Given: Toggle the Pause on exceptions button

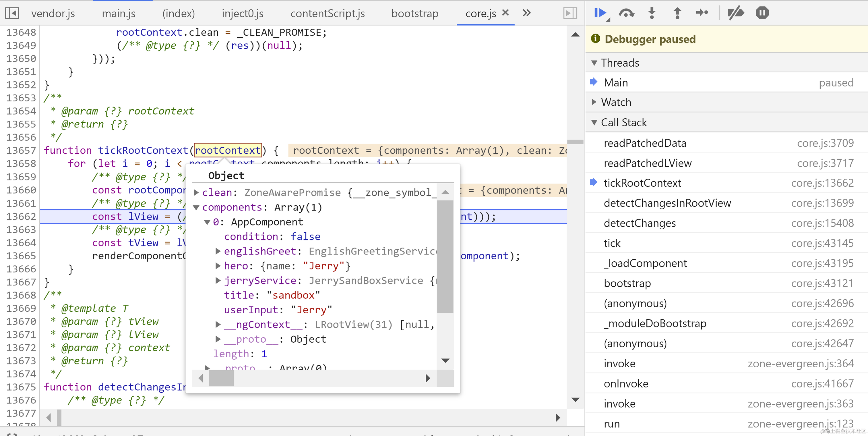Looking at the screenshot, I should 762,13.
